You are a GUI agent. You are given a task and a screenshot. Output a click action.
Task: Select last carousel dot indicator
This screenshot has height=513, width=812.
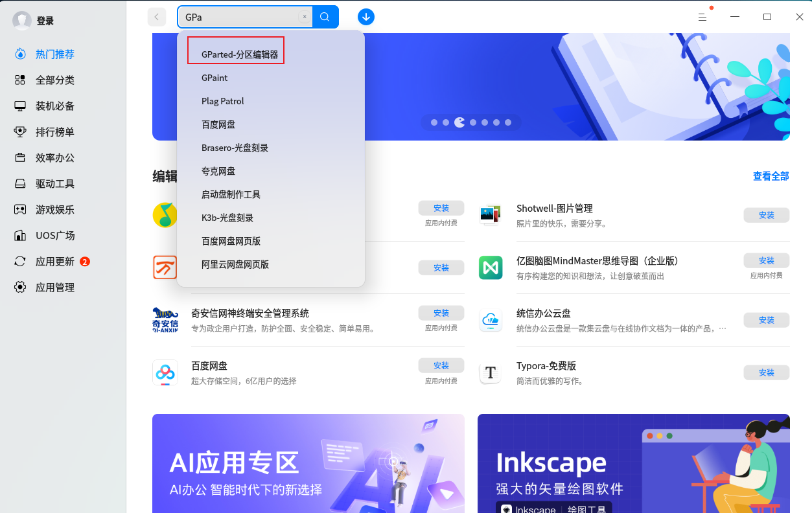pos(508,122)
